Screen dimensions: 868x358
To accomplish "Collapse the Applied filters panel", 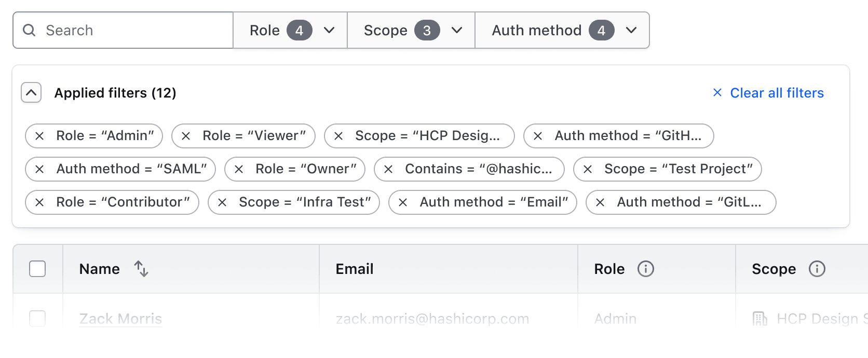I will click(x=31, y=93).
